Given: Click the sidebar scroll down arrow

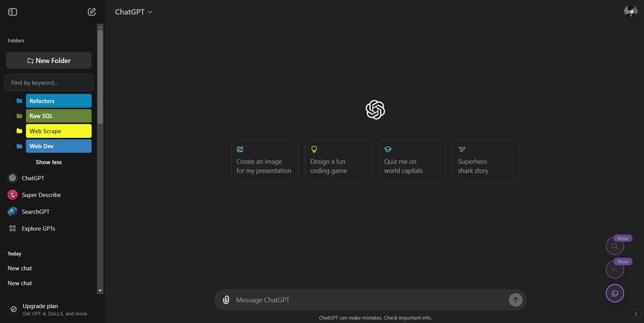Looking at the screenshot, I should tap(100, 291).
